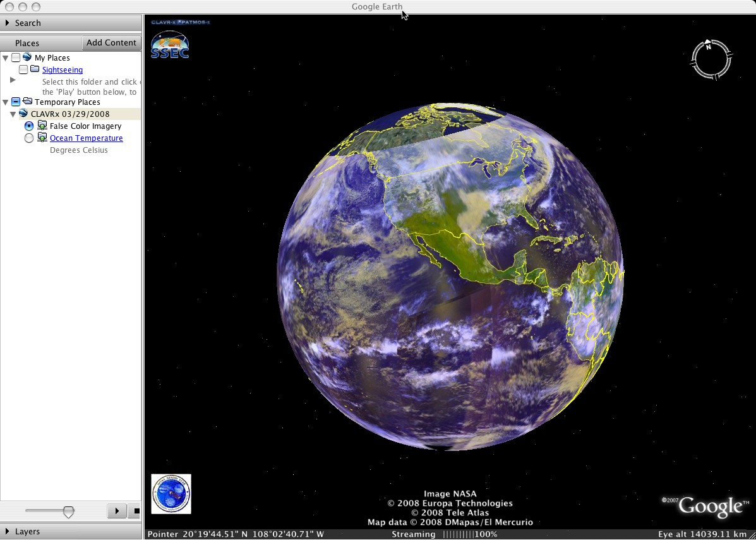Enable the Sightseeing folder checkbox
756x540 pixels.
point(23,70)
